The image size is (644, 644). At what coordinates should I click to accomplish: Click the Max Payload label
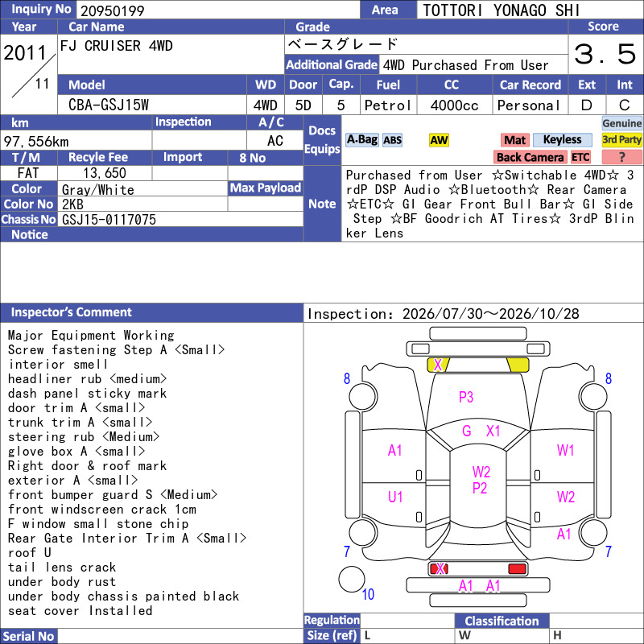click(x=266, y=188)
